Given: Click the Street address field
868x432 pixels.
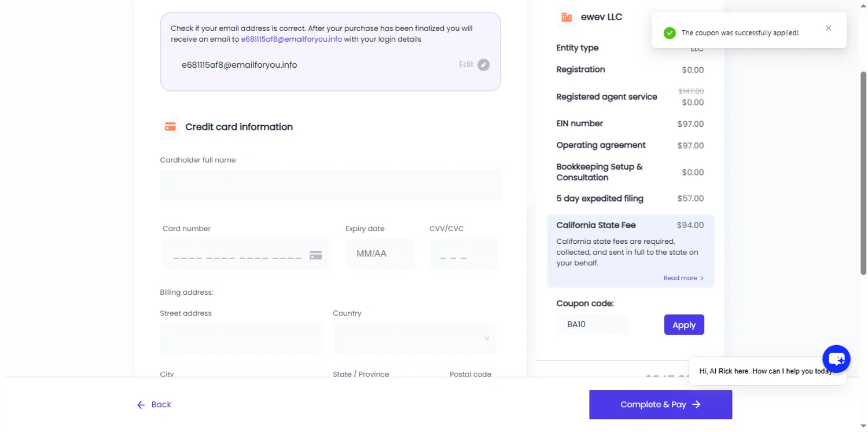Looking at the screenshot, I should click(x=242, y=338).
